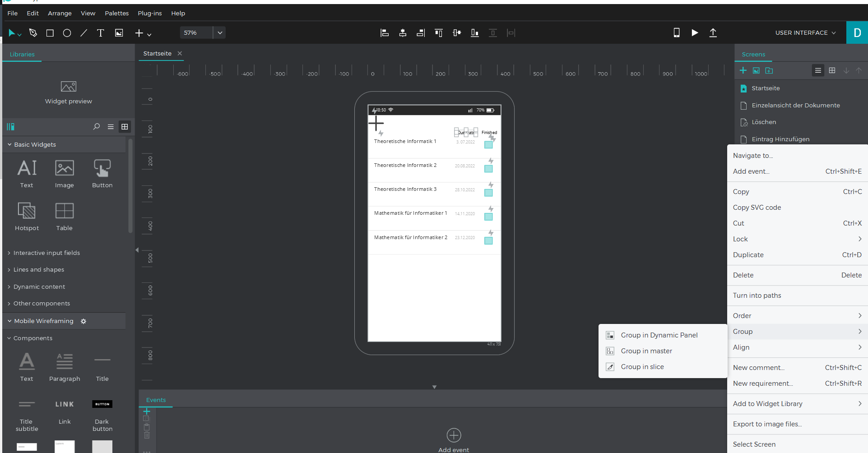868x453 pixels.
Task: Open the zoom level dropdown
Action: 220,32
